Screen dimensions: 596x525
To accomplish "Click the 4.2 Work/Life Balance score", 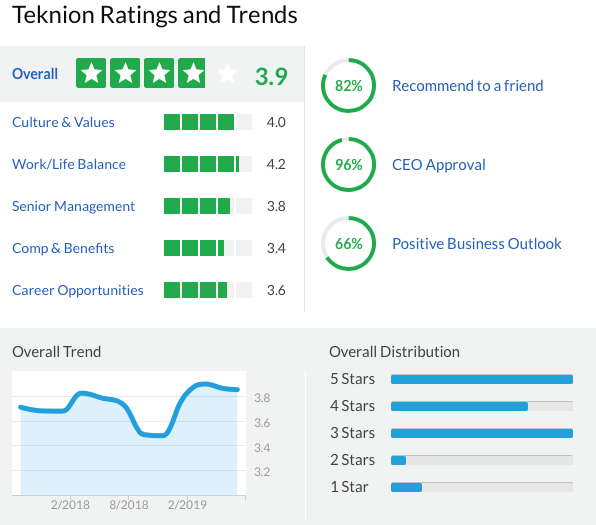I will (x=276, y=164).
